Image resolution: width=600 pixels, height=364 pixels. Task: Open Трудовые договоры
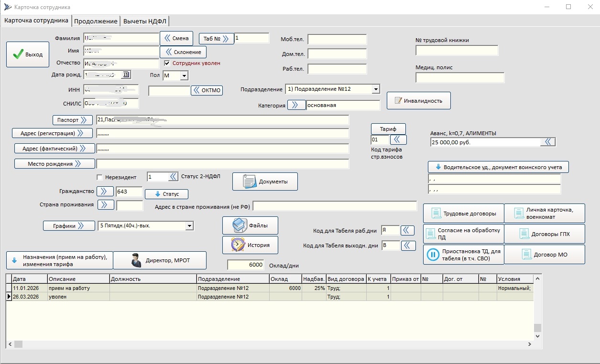click(464, 214)
